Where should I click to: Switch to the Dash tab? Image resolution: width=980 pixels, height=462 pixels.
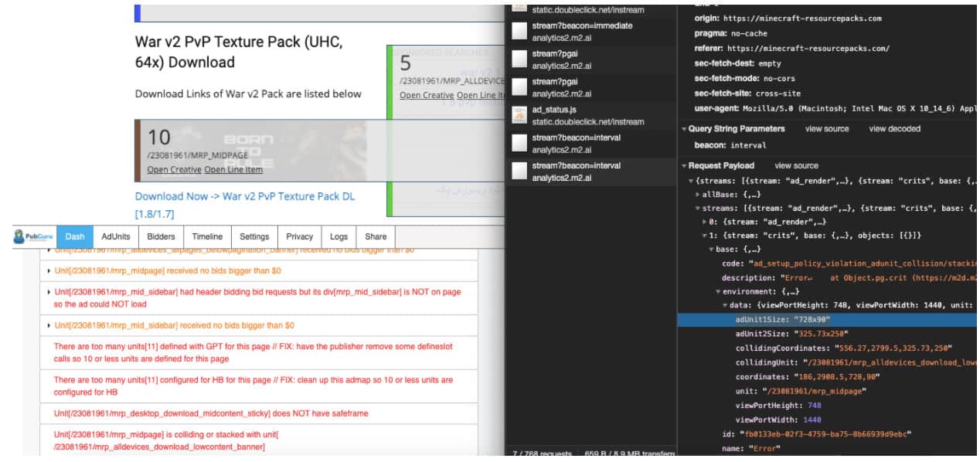75,236
